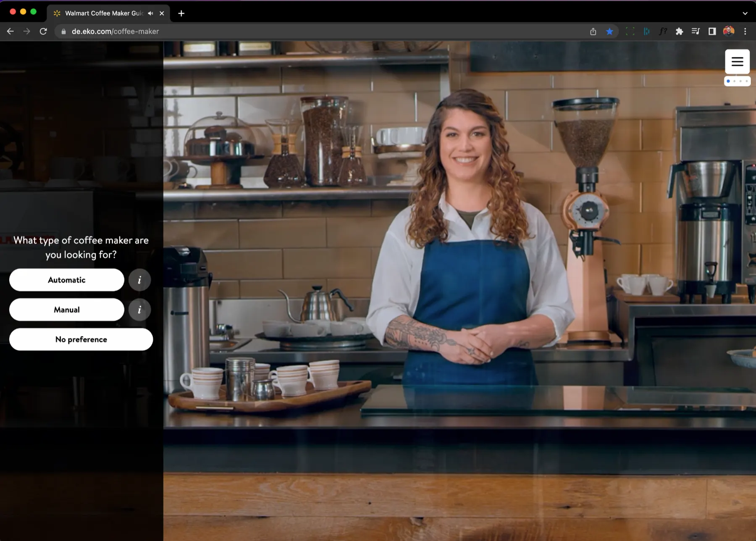Open the media control playlist icon
The width and height of the screenshot is (756, 541).
pyautogui.click(x=696, y=32)
